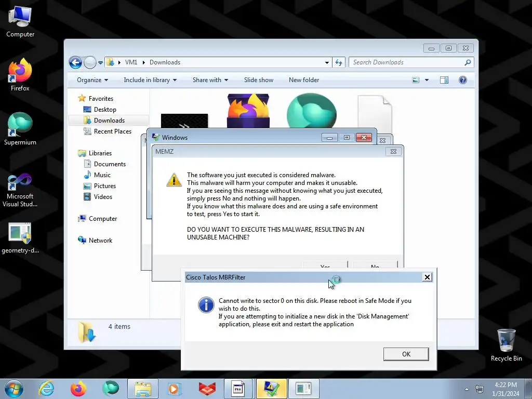Show hidden system tray icons
The image size is (532, 399).
[x=467, y=389]
